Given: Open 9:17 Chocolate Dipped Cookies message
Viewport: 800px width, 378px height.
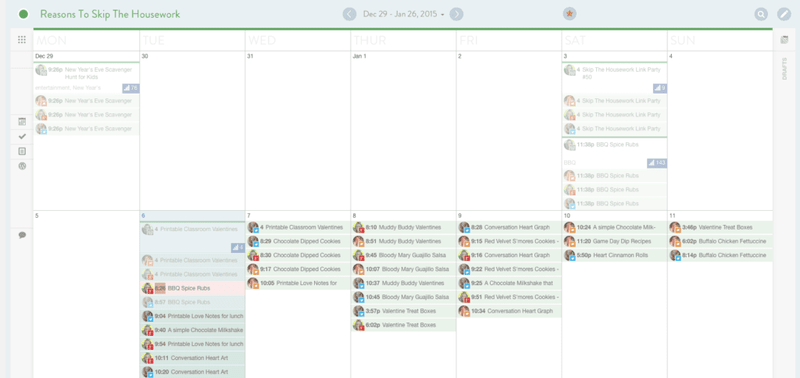Looking at the screenshot, I should coord(298,269).
